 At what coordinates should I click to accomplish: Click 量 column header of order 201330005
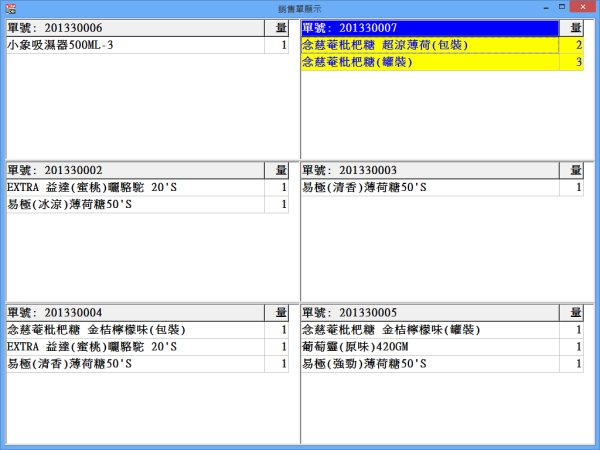tap(571, 313)
